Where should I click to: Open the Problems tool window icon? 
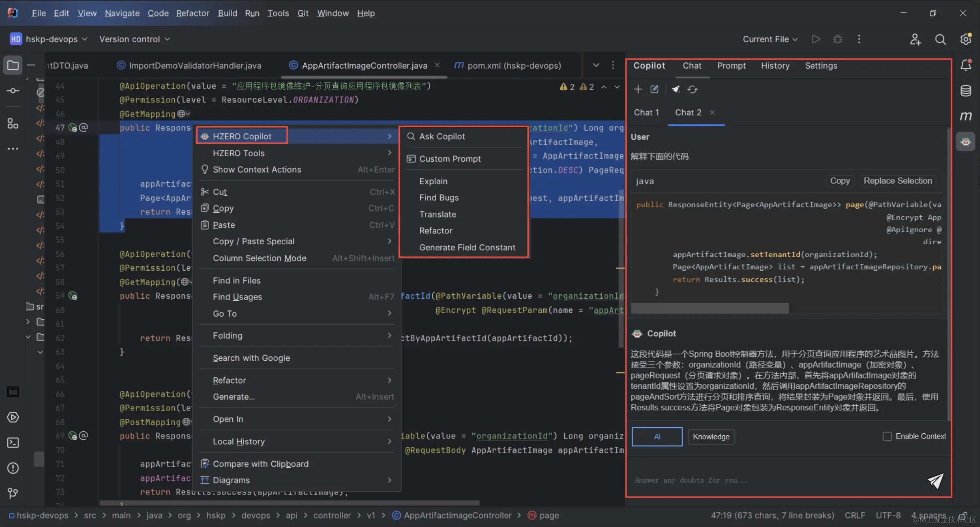point(13,468)
